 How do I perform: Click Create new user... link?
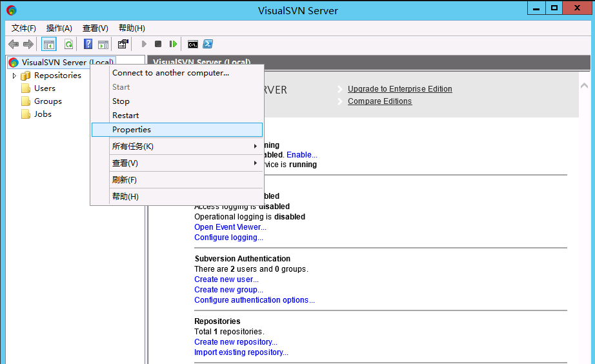(227, 279)
